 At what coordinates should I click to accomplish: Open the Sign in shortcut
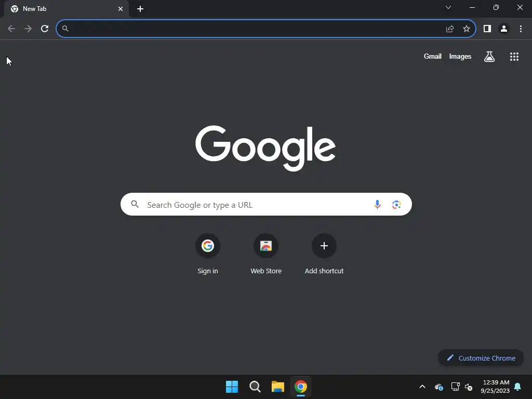(x=208, y=254)
